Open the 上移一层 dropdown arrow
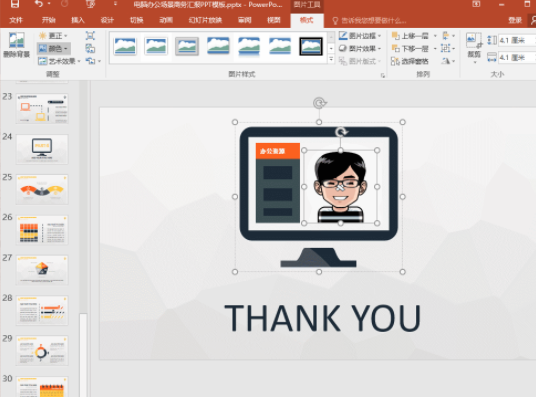The width and height of the screenshot is (536, 399). pos(435,36)
